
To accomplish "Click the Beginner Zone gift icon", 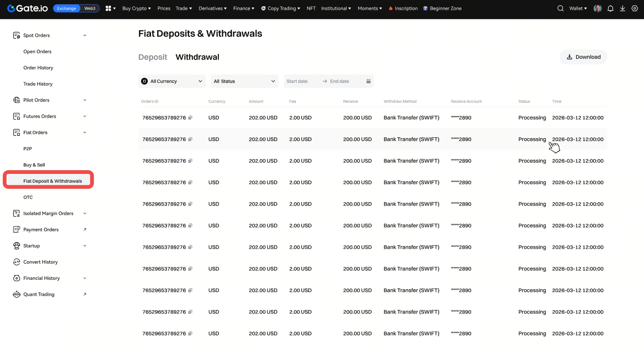I will coord(425,8).
